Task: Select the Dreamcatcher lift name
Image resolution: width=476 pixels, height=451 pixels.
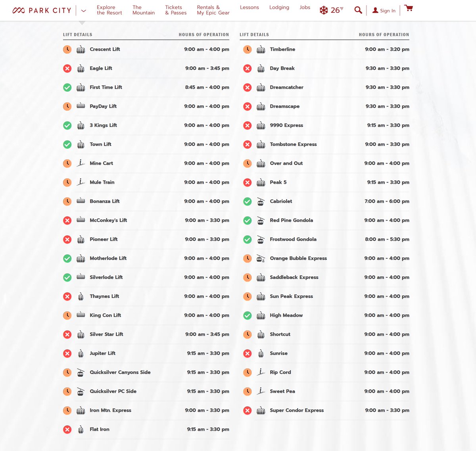Action: pyautogui.click(x=287, y=87)
